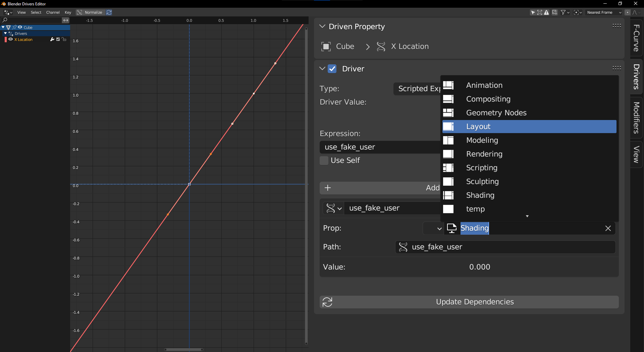Hide Cube channel using eye icon
644x352 pixels.
coord(20,27)
